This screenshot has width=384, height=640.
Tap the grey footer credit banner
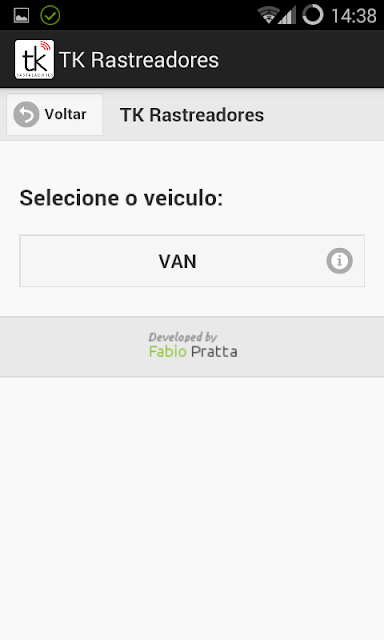[x=192, y=347]
